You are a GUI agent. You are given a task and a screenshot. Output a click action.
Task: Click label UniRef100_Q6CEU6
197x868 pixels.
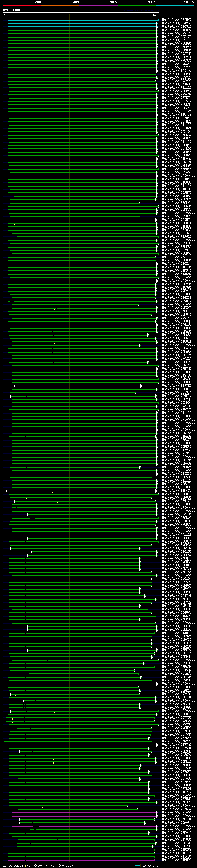click(x=176, y=609)
